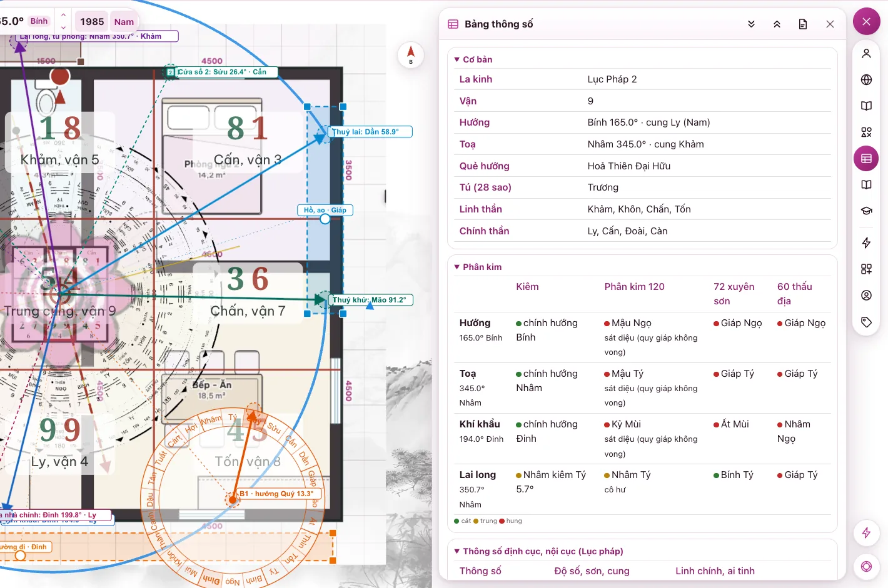Image resolution: width=888 pixels, height=588 pixels.
Task: Open the user profile sidebar icon
Action: pyautogui.click(x=866, y=54)
